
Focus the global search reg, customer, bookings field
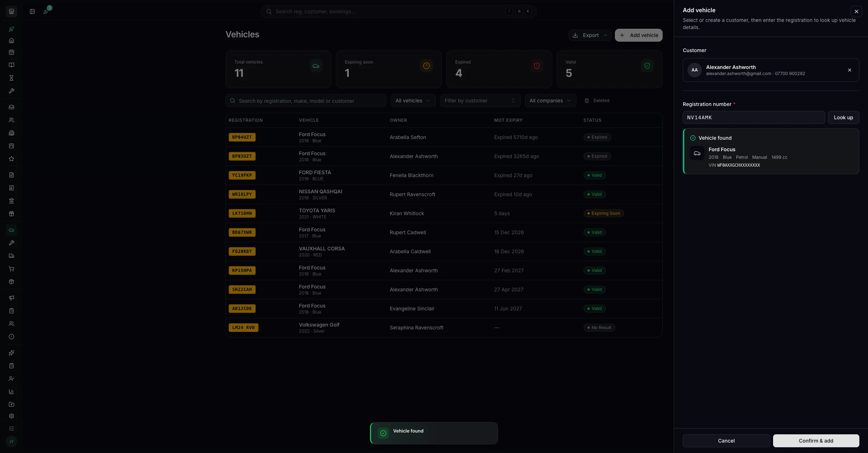(399, 11)
